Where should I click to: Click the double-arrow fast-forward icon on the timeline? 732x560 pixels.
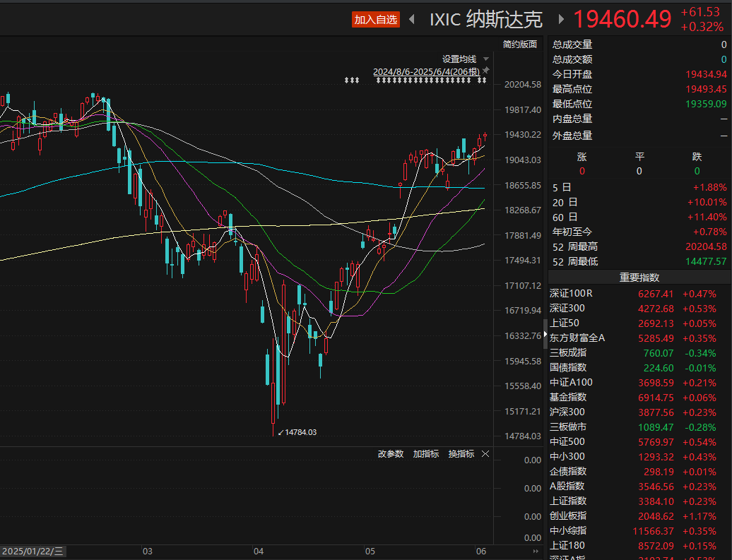pyautogui.click(x=536, y=552)
